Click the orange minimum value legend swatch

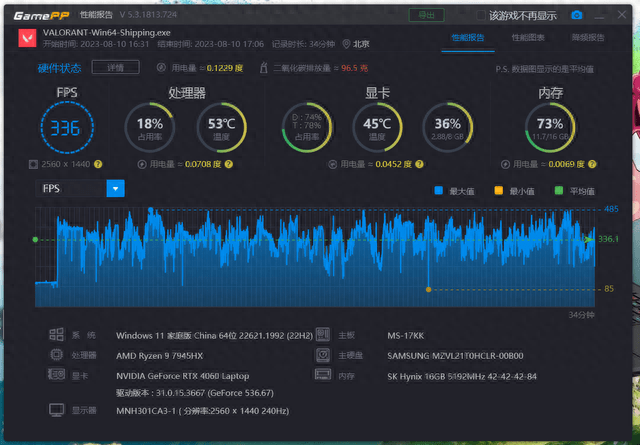tap(499, 190)
